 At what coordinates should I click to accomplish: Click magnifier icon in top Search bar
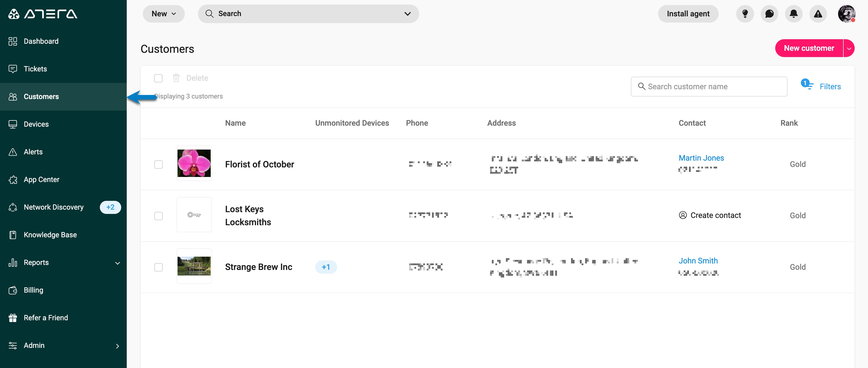tap(209, 14)
